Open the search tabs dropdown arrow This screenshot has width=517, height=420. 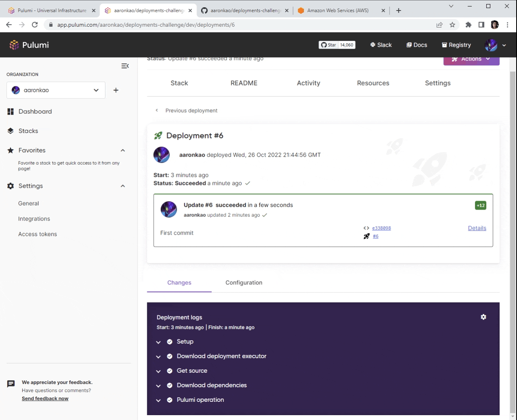[x=451, y=6]
